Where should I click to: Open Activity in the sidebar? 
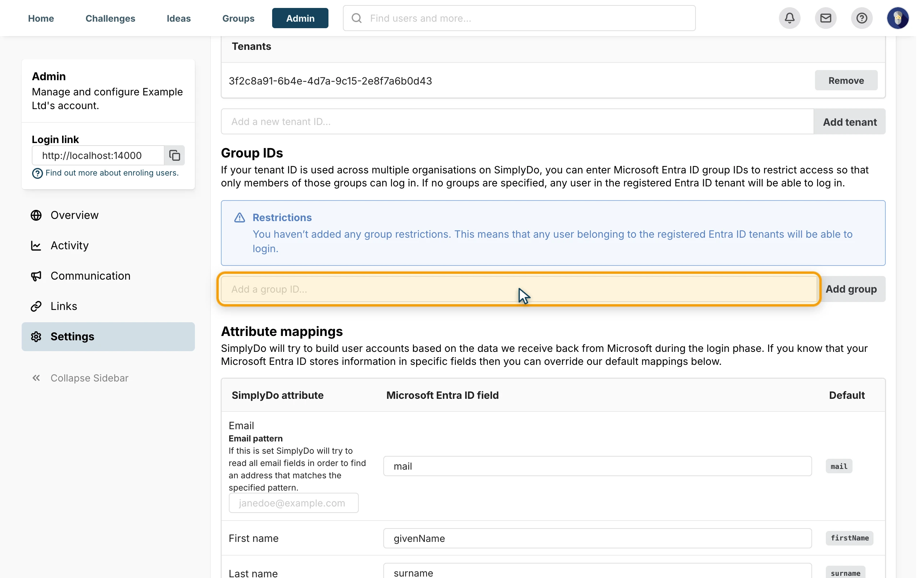(x=108, y=245)
